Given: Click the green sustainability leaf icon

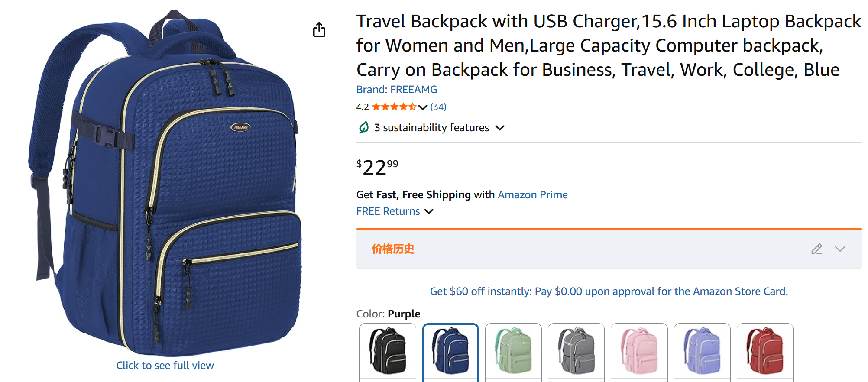Looking at the screenshot, I should coord(364,128).
